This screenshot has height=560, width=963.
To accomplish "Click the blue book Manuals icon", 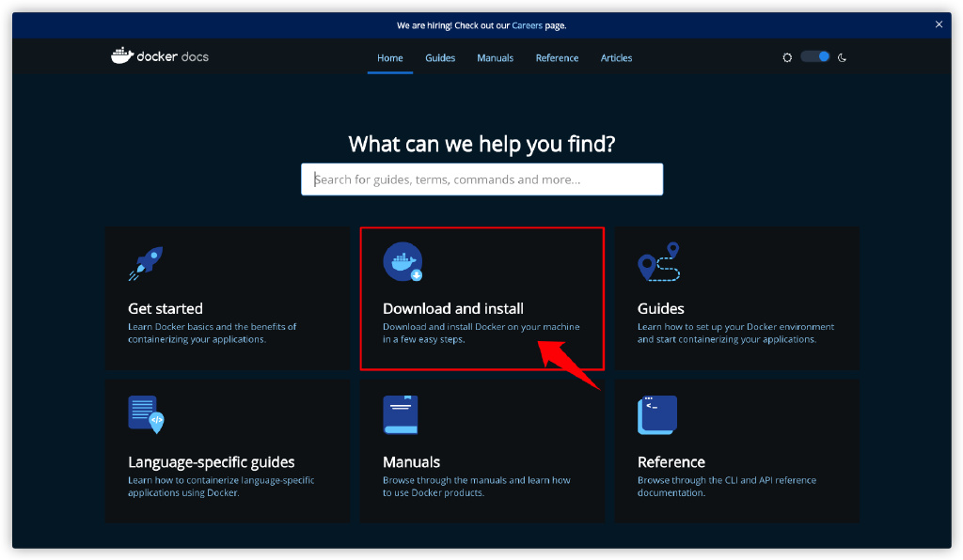I will pos(401,414).
